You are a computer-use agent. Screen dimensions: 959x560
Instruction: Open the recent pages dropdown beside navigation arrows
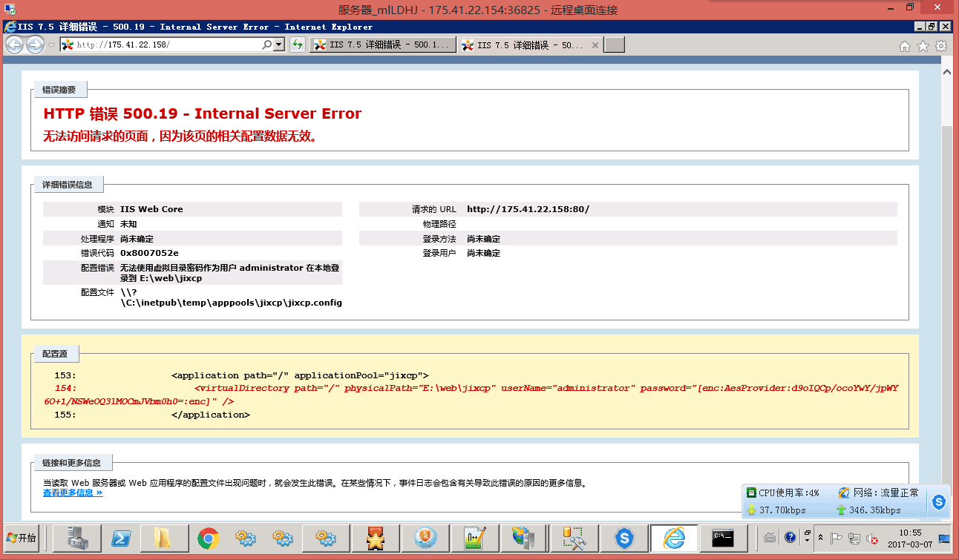tap(51, 45)
